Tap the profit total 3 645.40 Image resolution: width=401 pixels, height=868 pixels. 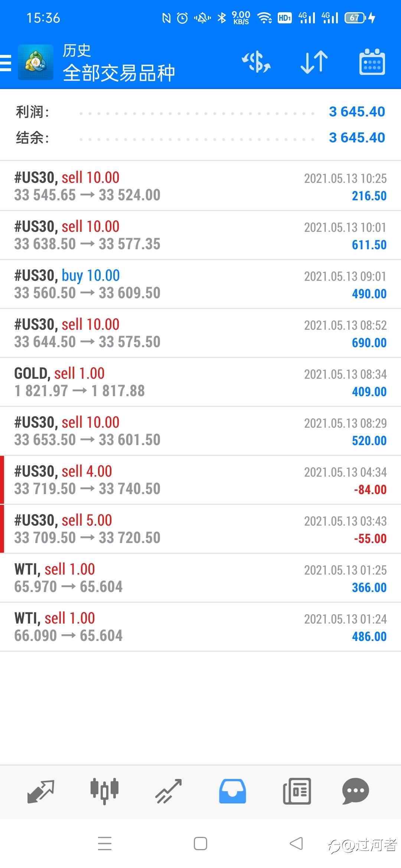click(x=357, y=112)
